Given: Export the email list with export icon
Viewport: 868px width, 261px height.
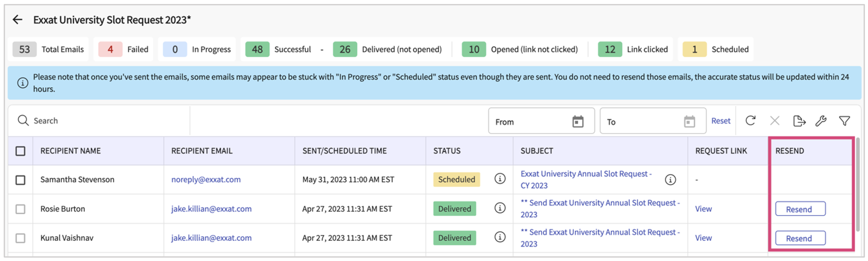Looking at the screenshot, I should coord(799,121).
